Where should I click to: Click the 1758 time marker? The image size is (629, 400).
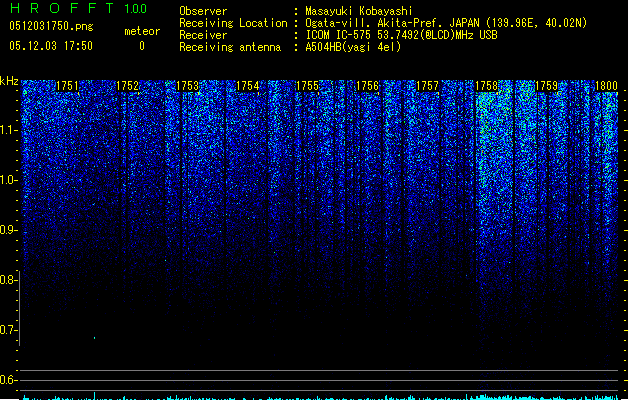point(487,86)
